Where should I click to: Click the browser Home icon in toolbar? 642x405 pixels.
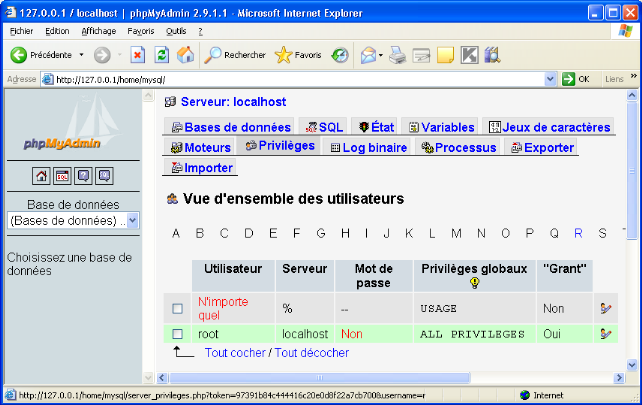click(x=185, y=55)
